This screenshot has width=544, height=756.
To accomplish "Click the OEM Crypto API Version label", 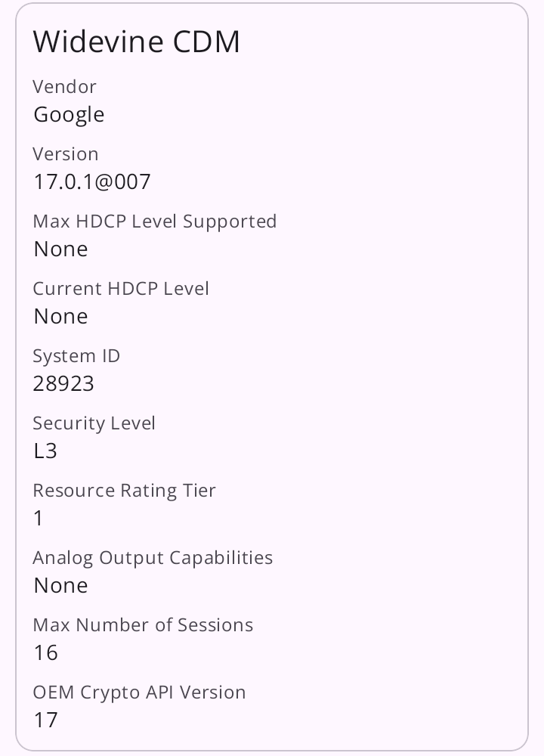I will (139, 692).
